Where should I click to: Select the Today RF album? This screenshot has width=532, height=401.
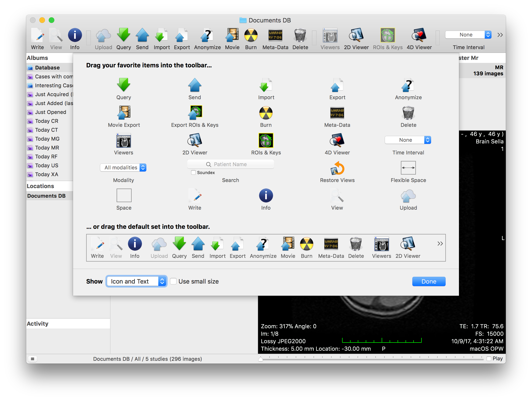click(x=50, y=157)
